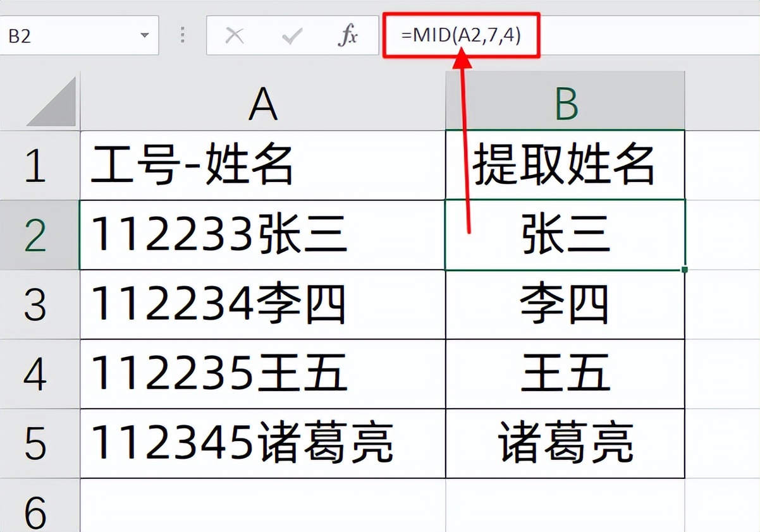Click the fill handle on cell B2
The width and height of the screenshot is (760, 532).
pos(684,269)
